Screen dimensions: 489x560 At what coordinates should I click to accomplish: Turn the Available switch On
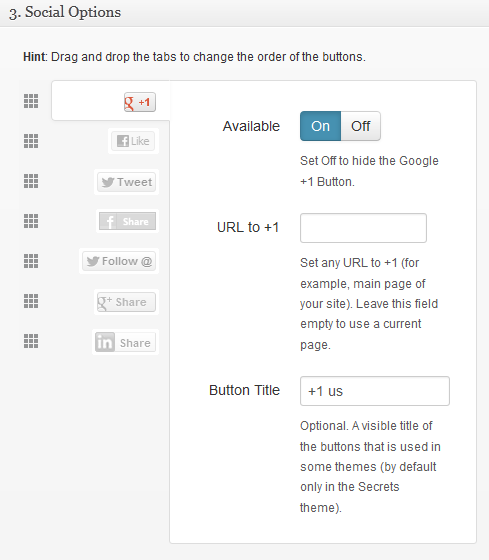pos(320,126)
